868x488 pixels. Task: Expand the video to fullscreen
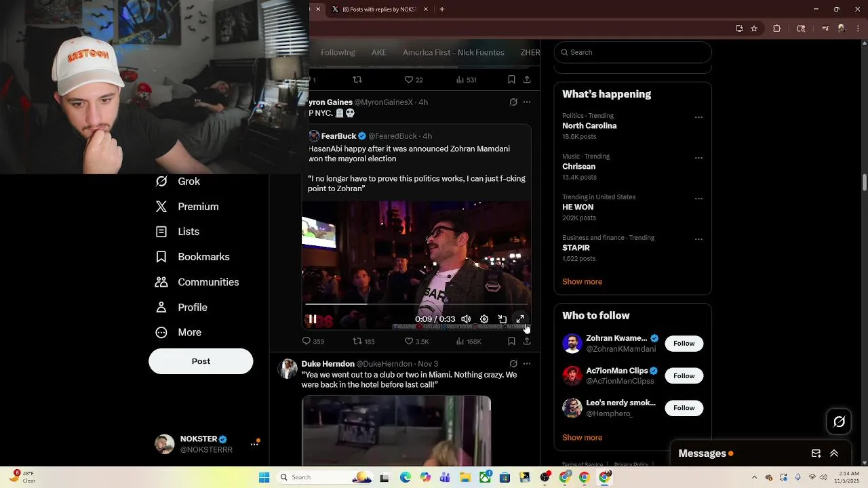[520, 319]
